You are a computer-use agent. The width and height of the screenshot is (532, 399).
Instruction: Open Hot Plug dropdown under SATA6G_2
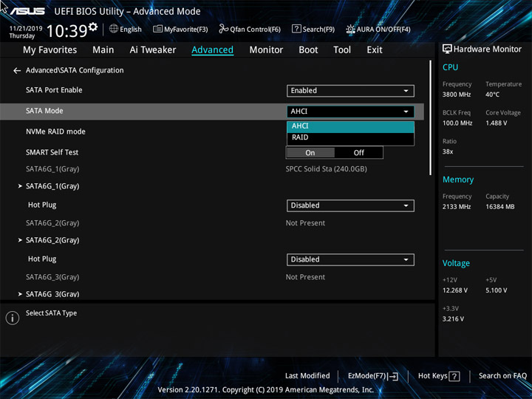tap(350, 259)
